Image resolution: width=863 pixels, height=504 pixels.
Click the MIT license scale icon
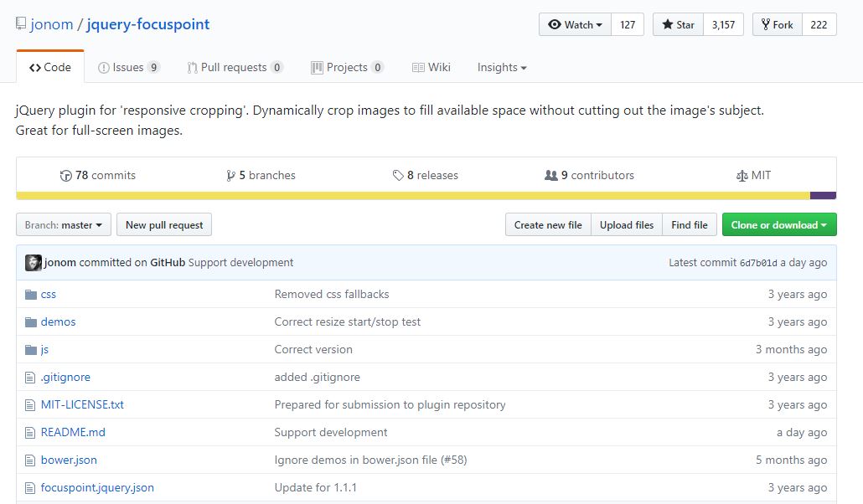click(742, 176)
